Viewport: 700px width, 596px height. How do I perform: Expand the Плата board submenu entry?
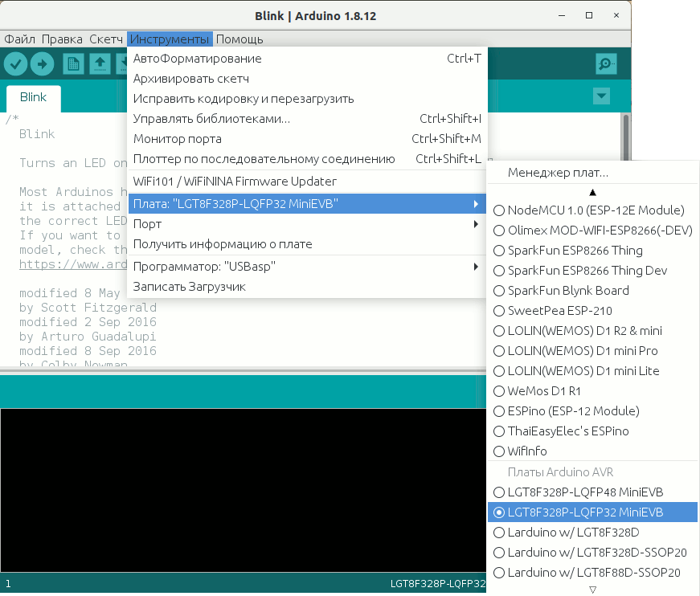[x=307, y=204]
